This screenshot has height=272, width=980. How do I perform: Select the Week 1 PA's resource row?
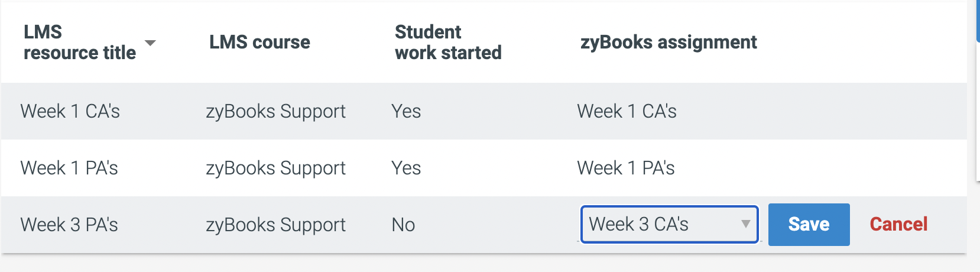483,168
